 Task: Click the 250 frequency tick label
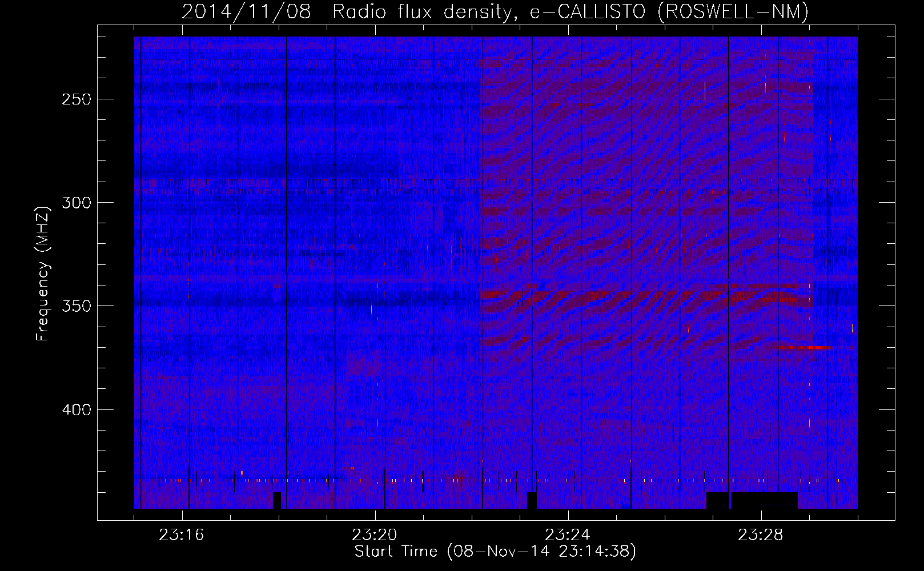[77, 99]
